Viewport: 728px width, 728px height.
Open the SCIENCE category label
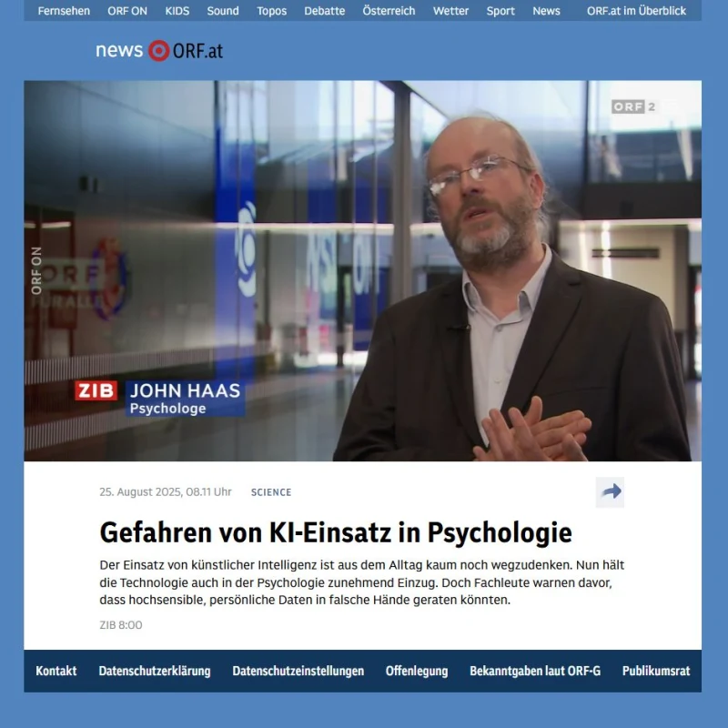[271, 492]
